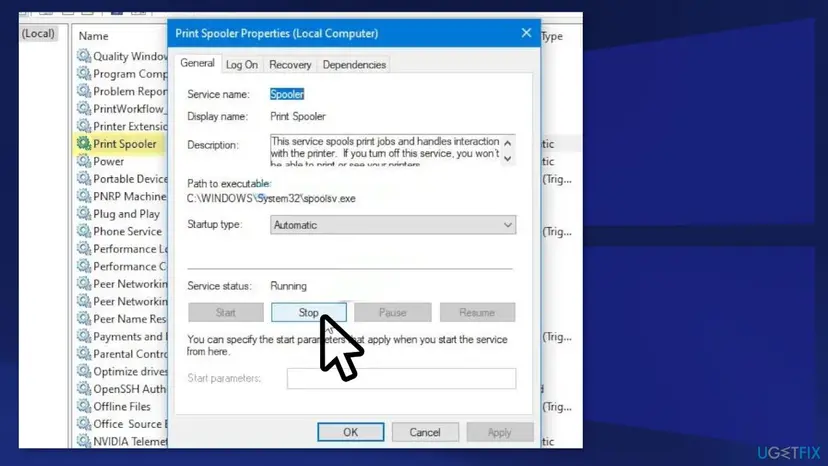Click the disabled Start button
Viewport: 828px width, 466px height.
(x=226, y=312)
